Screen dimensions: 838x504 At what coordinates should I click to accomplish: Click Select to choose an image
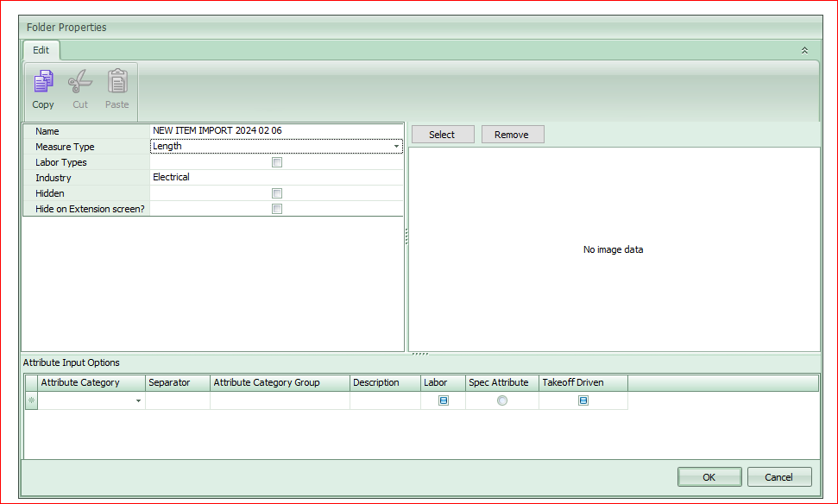(x=442, y=134)
